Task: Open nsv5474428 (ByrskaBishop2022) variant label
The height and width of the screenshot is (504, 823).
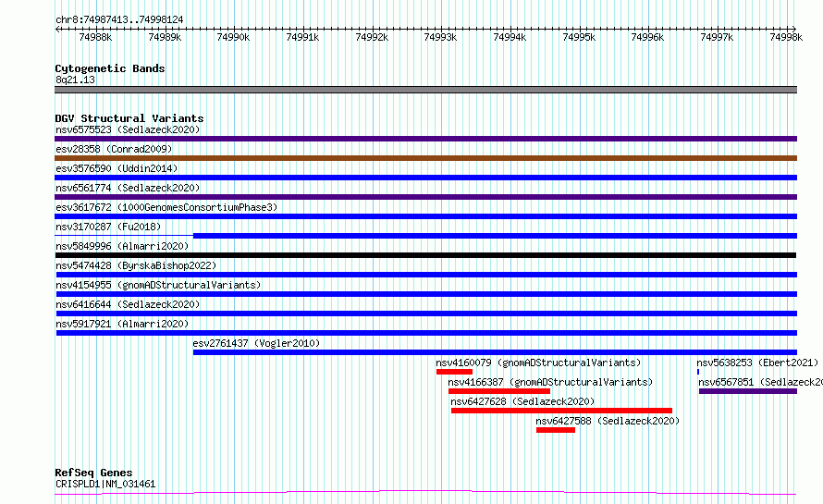Action: point(136,265)
